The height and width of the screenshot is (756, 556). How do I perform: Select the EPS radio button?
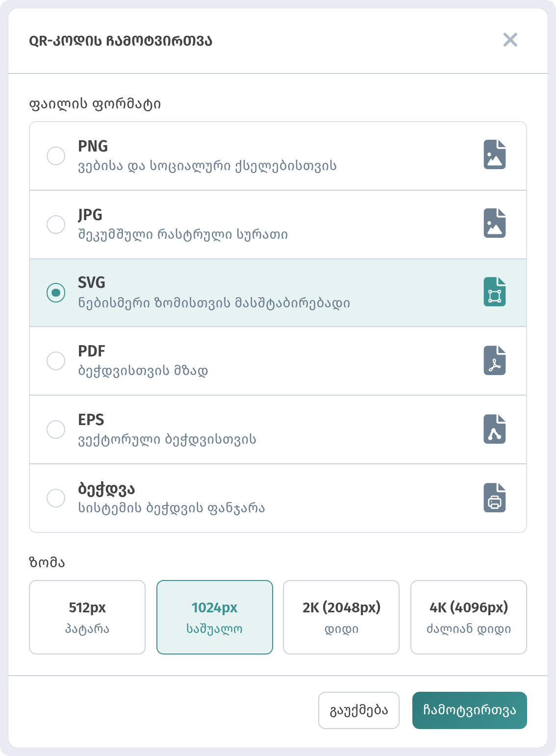point(56,429)
